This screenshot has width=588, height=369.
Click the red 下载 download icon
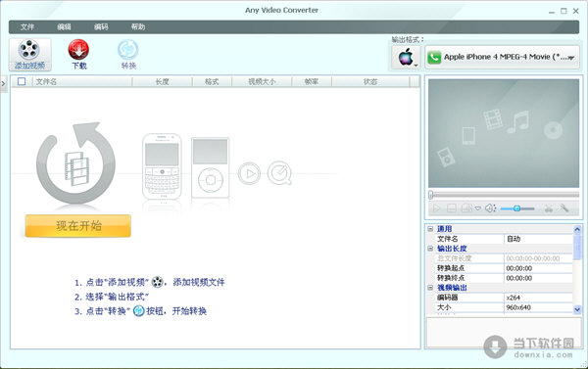tap(78, 50)
